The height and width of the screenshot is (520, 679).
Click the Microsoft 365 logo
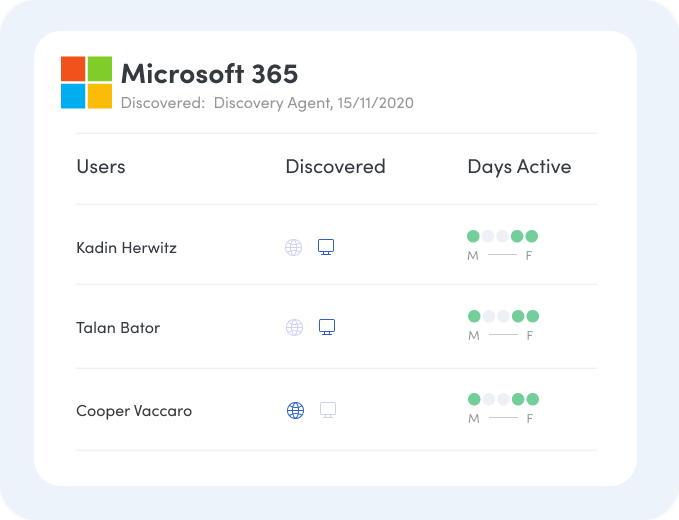coord(86,82)
